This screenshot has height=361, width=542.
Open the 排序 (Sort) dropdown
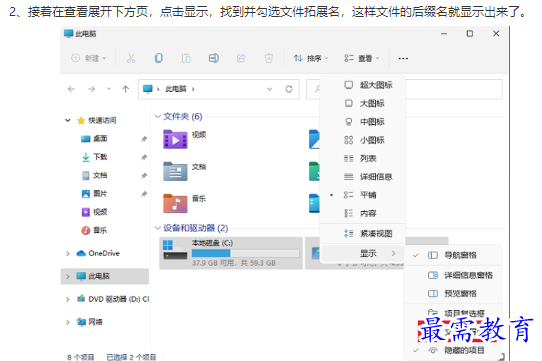point(311,58)
